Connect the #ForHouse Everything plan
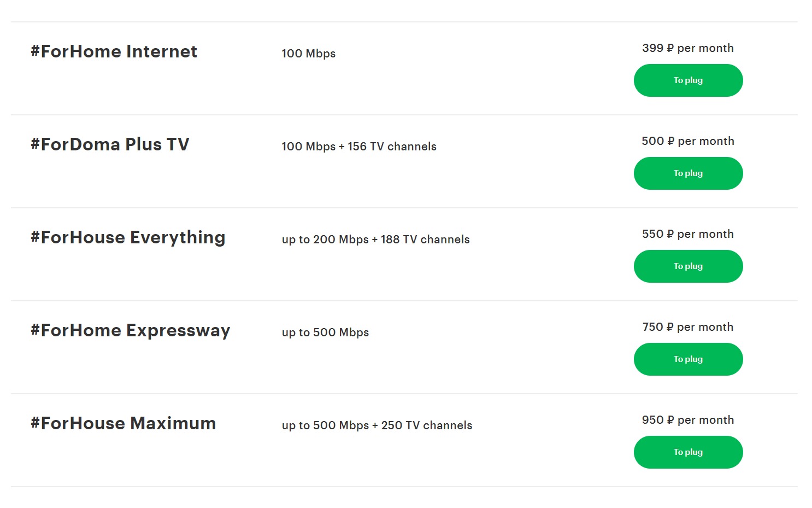 [x=688, y=266]
